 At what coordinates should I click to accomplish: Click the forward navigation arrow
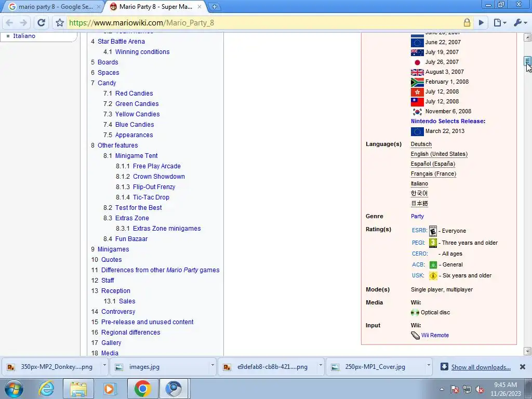(24, 23)
